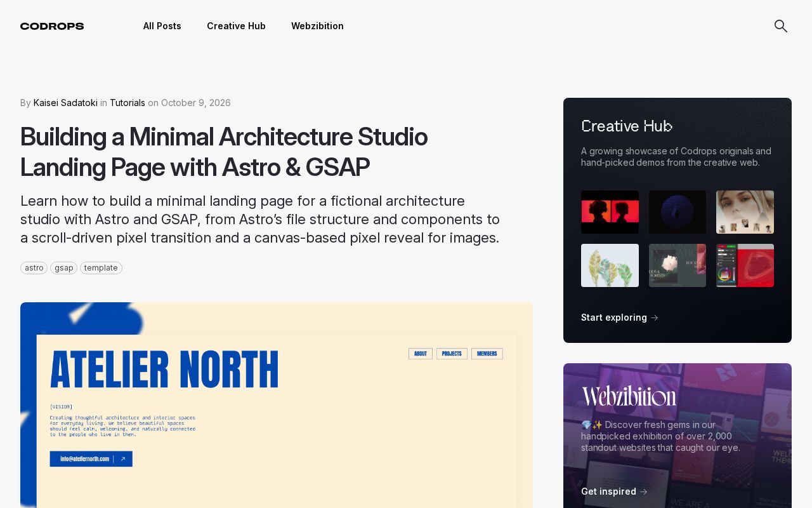
Task: Open Creative Hub nav item
Action: 236,26
